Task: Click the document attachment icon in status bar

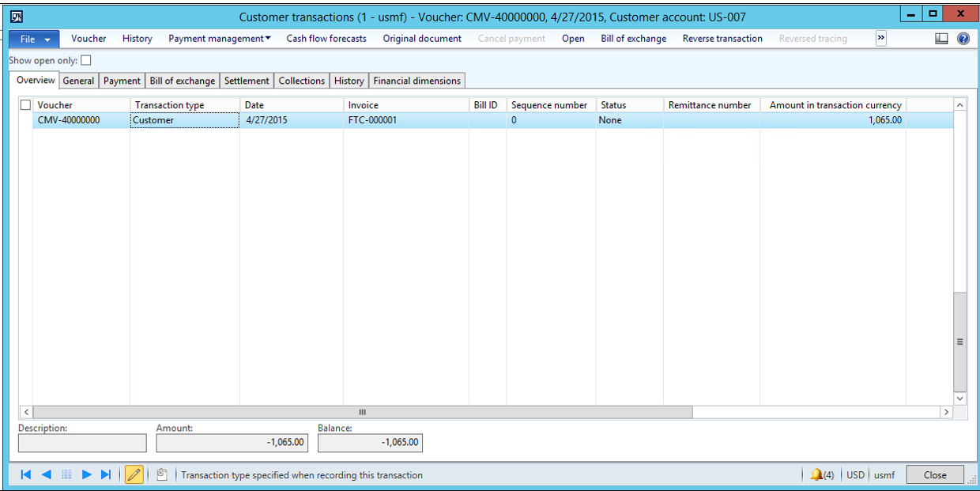Action: 162,474
